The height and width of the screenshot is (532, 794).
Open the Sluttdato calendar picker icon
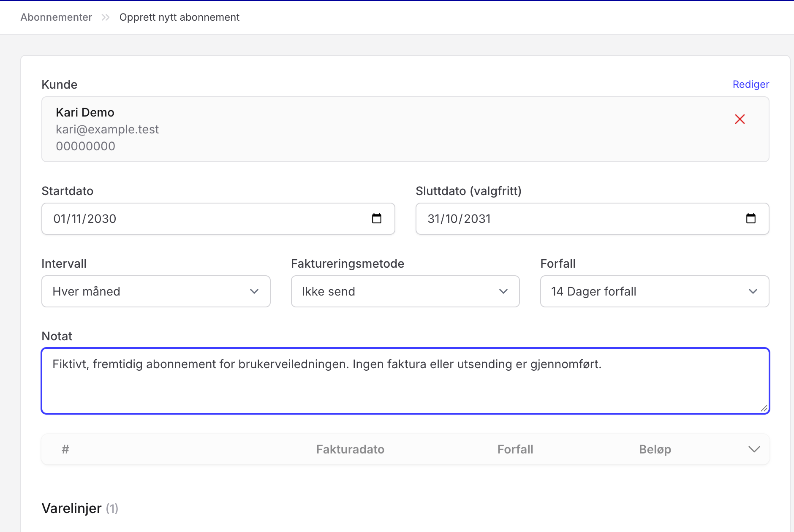tap(750, 218)
